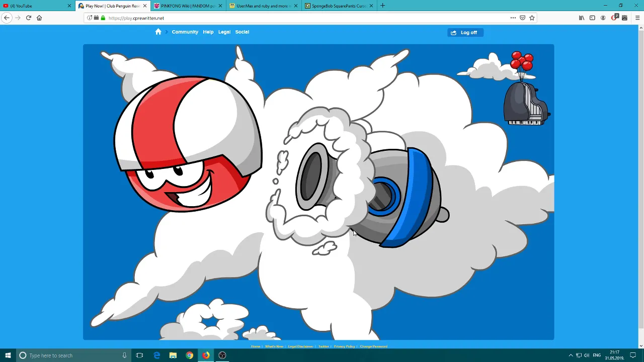Open Firefox hamburger menu
Viewport: 644px width, 362px height.
pyautogui.click(x=637, y=18)
